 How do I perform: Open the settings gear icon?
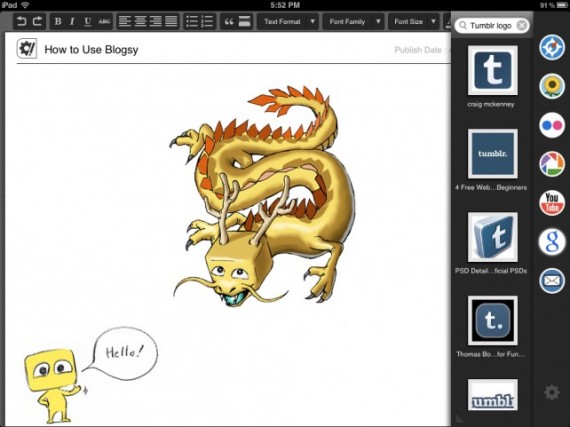click(552, 392)
